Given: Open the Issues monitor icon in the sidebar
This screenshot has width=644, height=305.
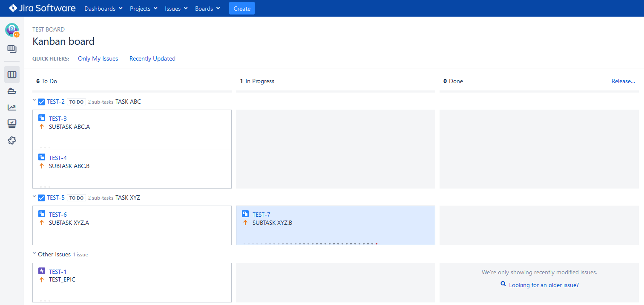Looking at the screenshot, I should tap(12, 123).
